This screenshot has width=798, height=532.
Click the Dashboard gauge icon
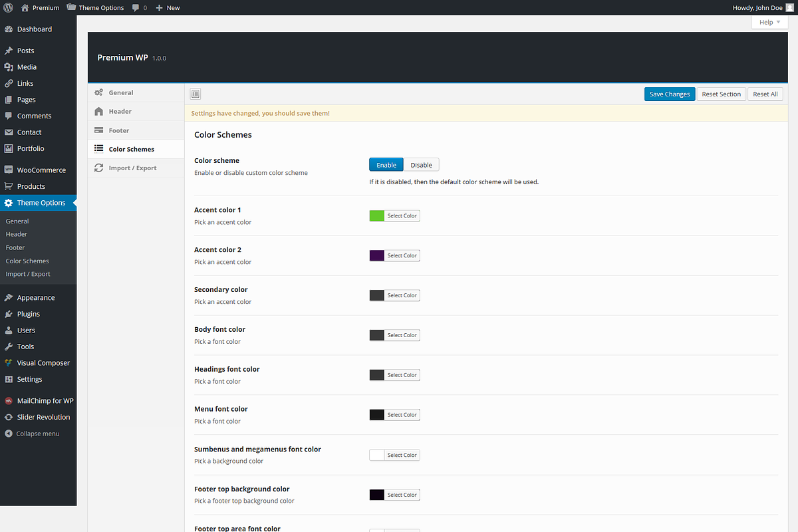[x=9, y=29]
